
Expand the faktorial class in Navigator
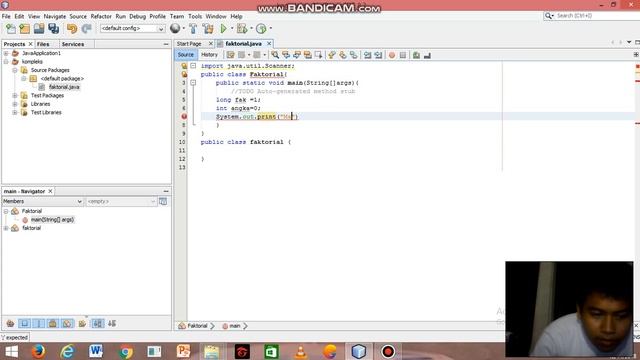pyautogui.click(x=6, y=228)
